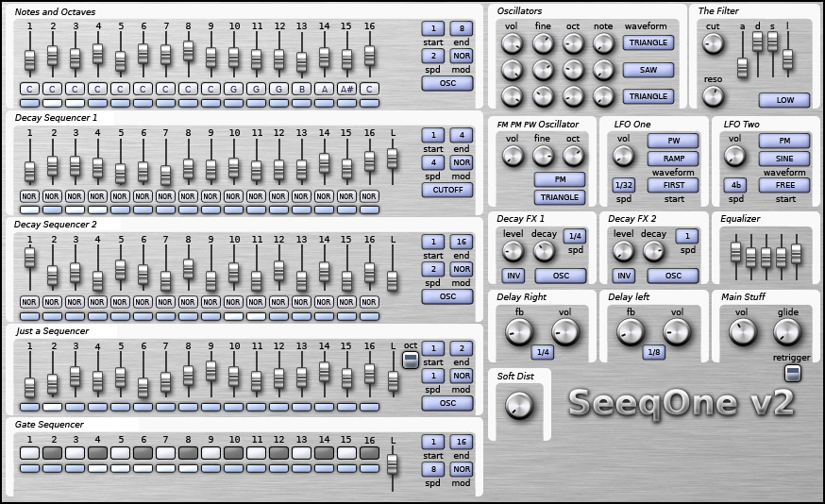Adjust the FM PM PW Oscillator vol knob

tap(513, 157)
